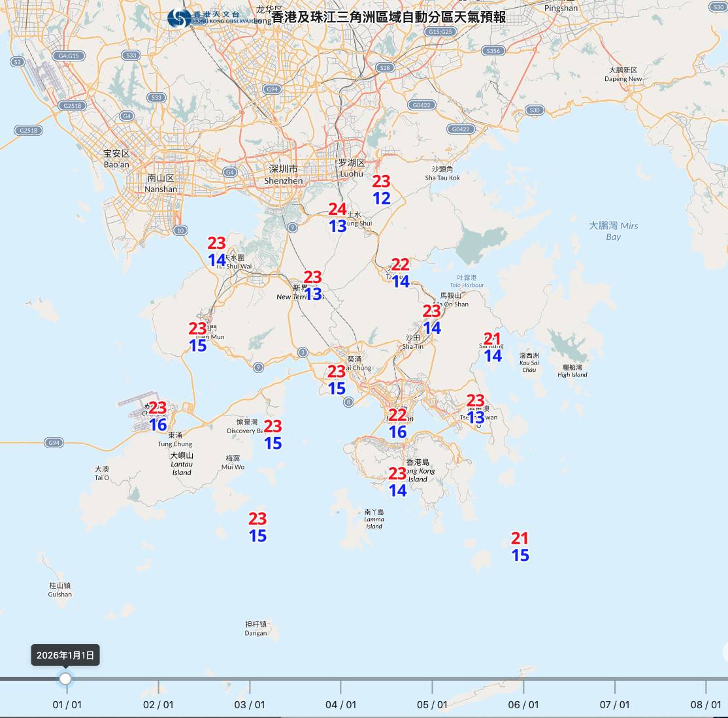This screenshot has width=728, height=718.
Task: Click the Route 10 road shield
Action: point(180,230)
